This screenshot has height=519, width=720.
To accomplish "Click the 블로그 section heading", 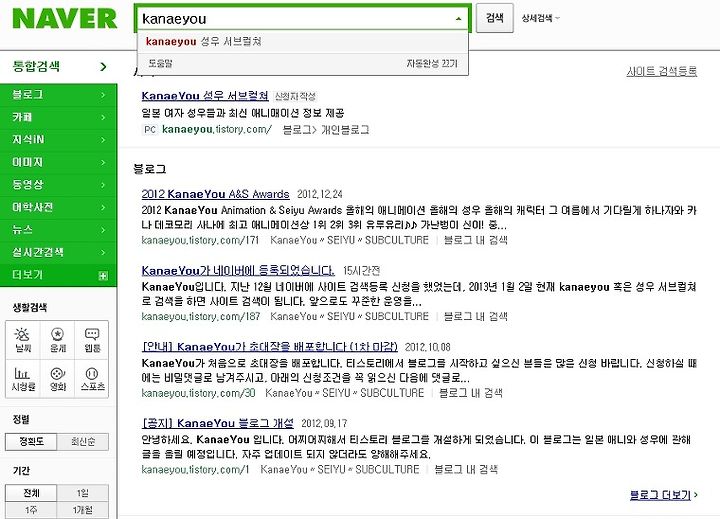I will coord(149,169).
